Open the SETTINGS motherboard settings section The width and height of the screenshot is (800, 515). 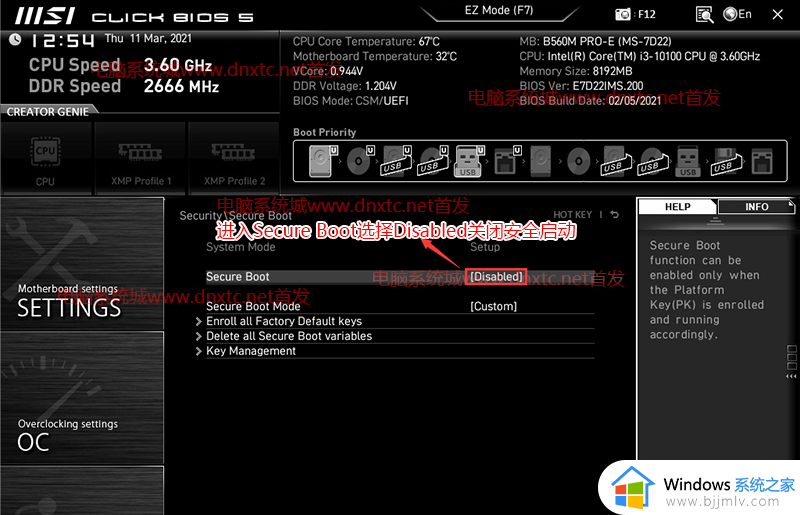tap(82, 264)
